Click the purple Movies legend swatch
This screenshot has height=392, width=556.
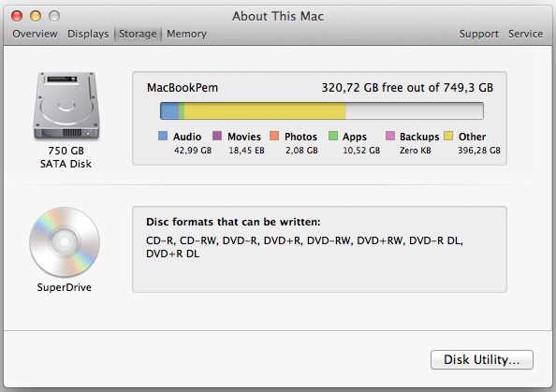(217, 136)
